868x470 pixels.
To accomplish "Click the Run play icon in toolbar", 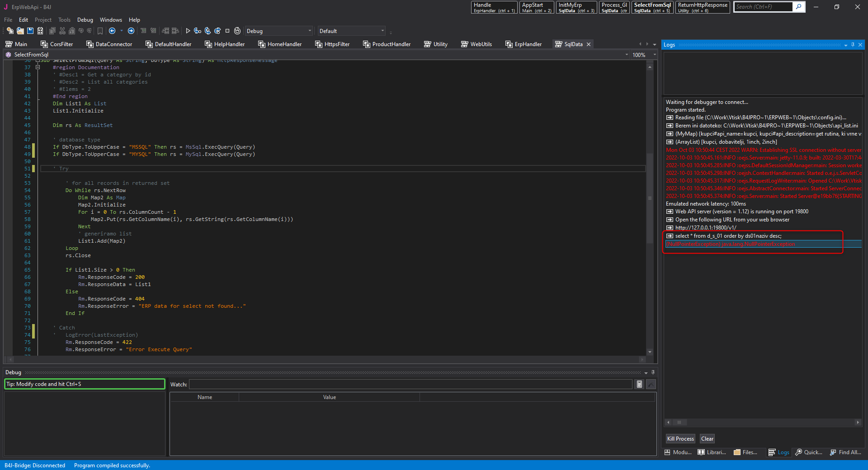I will pyautogui.click(x=188, y=31).
